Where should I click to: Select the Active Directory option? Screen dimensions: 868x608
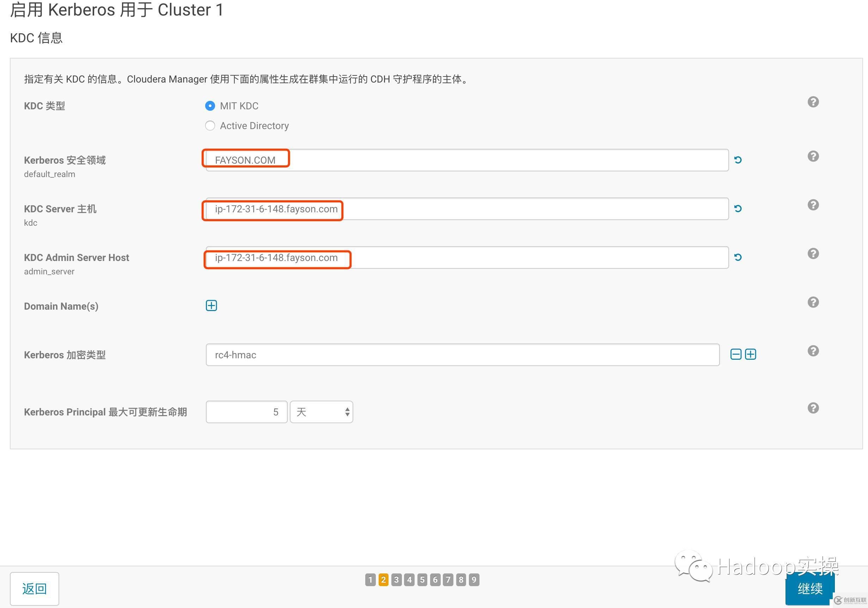[210, 126]
